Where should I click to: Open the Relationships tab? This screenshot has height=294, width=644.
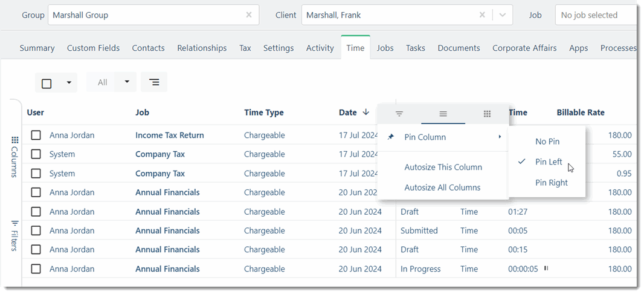pyautogui.click(x=202, y=48)
